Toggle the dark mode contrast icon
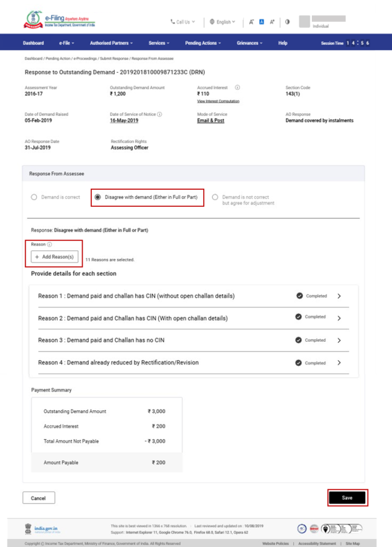This screenshot has height=547, width=392. (x=287, y=21)
